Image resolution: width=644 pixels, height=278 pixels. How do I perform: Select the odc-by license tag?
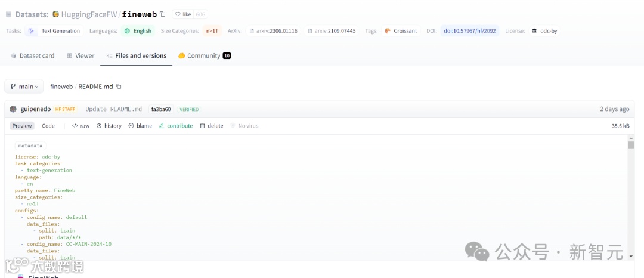tap(544, 31)
